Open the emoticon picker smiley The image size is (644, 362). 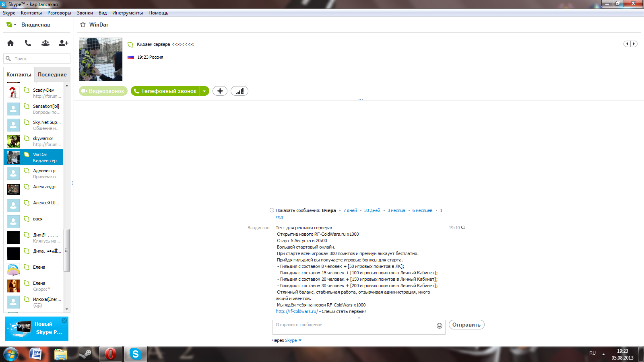440,326
